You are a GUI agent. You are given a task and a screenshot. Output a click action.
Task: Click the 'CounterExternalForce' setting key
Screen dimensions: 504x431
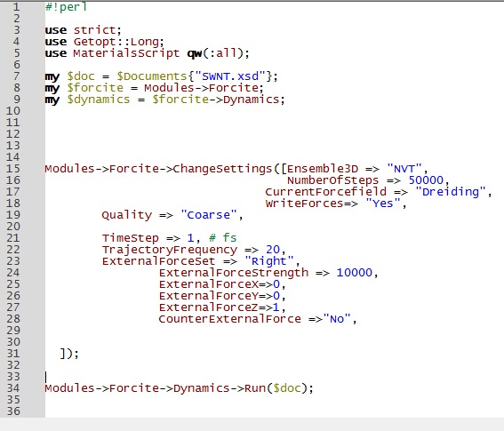230,319
